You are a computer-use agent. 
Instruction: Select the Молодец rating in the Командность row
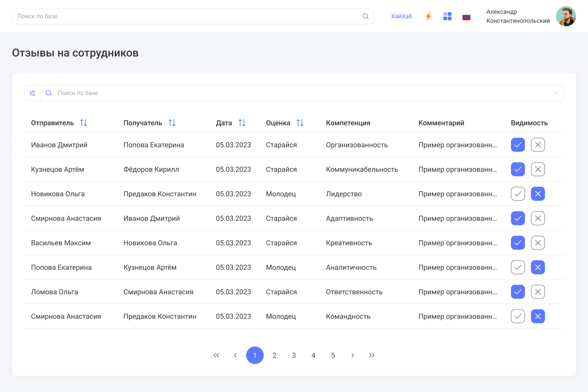pyautogui.click(x=281, y=316)
